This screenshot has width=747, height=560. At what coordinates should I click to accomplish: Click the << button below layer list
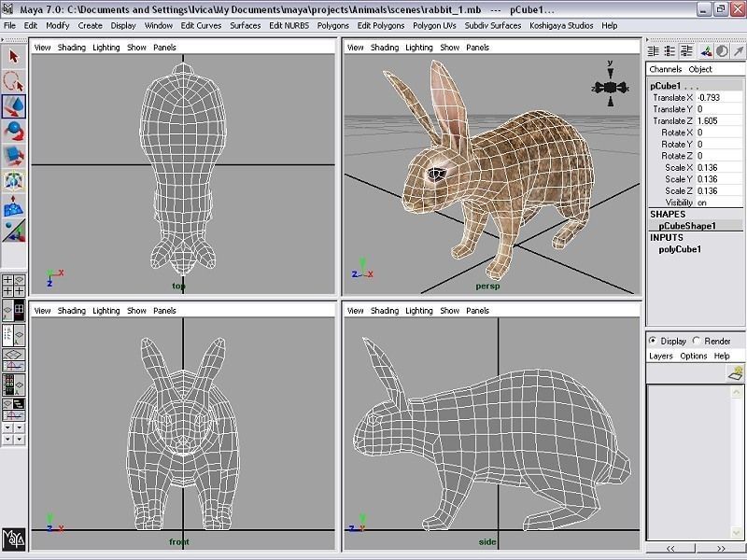670,548
